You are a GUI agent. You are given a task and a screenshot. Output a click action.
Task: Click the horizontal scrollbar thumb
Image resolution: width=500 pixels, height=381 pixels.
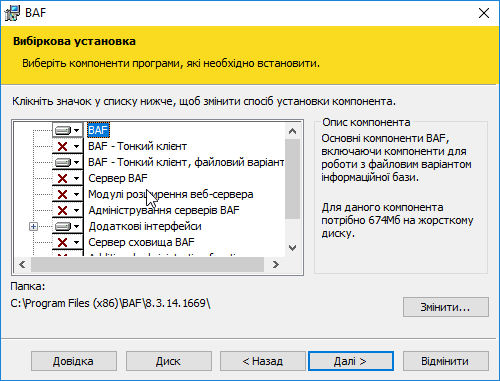(147, 265)
